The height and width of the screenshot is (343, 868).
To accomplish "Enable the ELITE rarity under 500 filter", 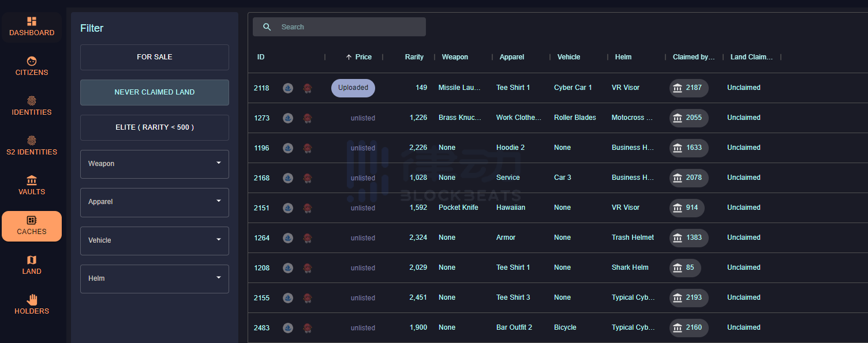I will point(155,127).
